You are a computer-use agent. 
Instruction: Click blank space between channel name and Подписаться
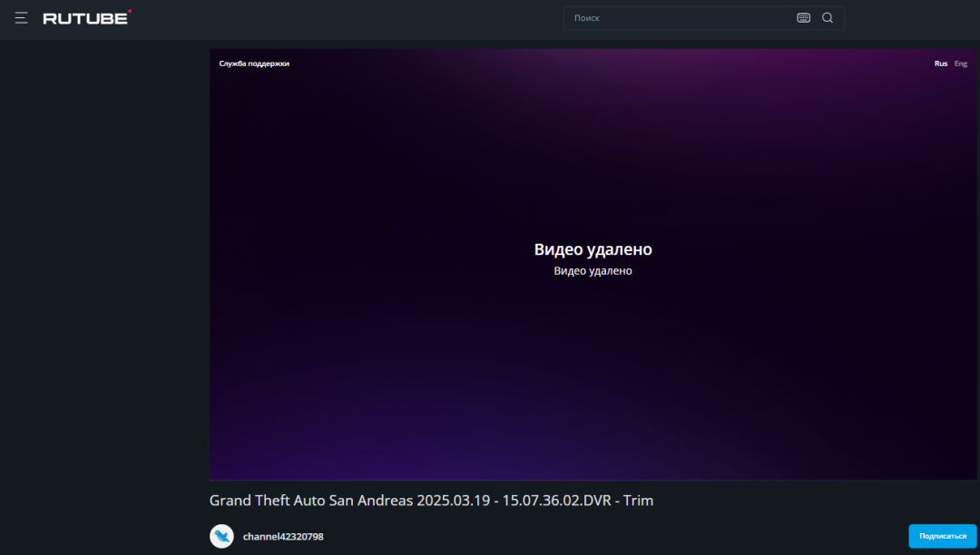coord(617,537)
